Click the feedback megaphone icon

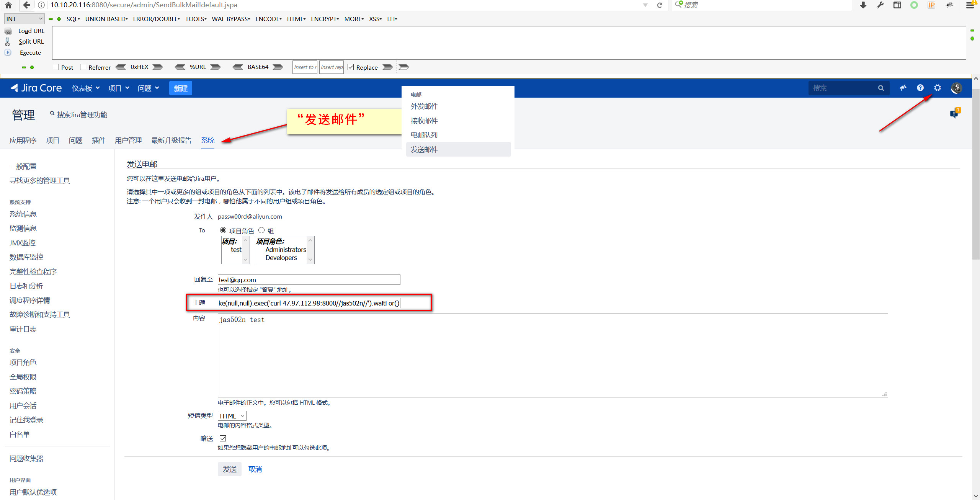pos(903,88)
